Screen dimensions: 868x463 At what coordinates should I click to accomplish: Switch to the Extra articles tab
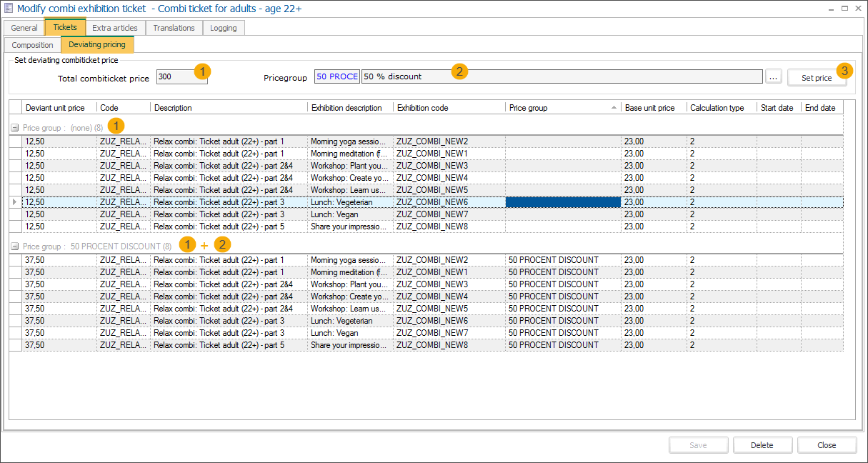(x=114, y=27)
